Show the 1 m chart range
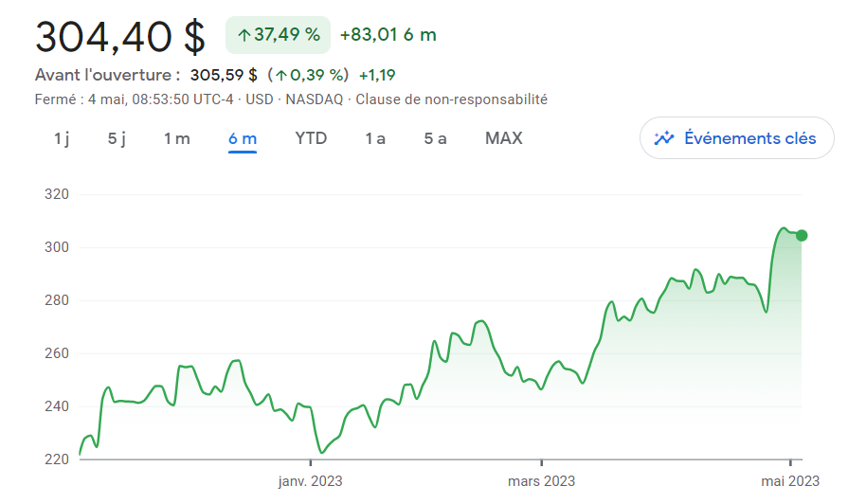 click(x=177, y=138)
